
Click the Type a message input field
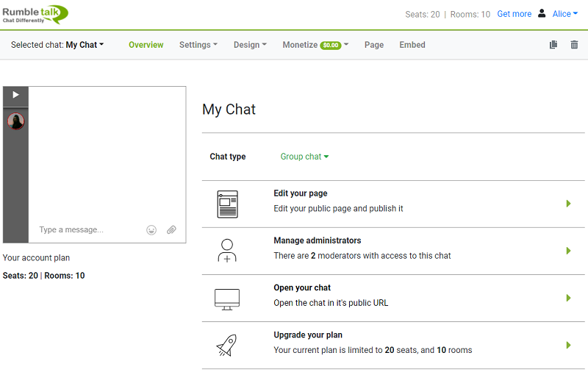[x=88, y=230]
